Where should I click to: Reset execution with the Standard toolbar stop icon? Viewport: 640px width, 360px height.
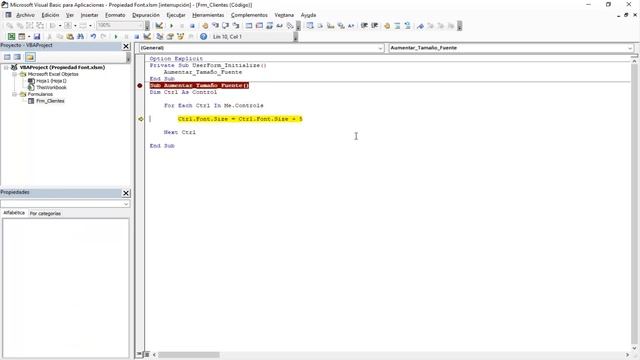click(x=137, y=37)
